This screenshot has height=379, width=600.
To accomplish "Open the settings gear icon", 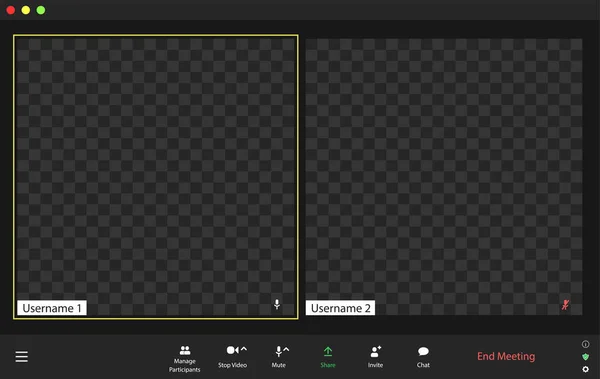I will point(585,369).
